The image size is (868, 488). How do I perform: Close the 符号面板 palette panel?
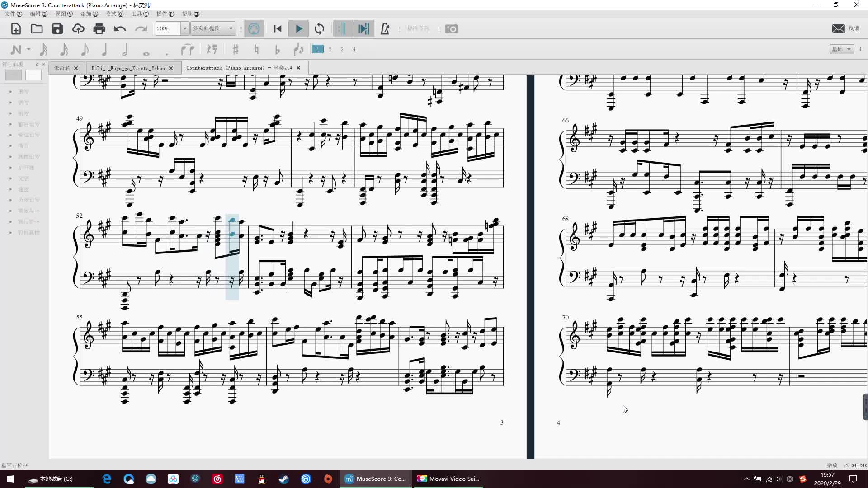point(43,64)
